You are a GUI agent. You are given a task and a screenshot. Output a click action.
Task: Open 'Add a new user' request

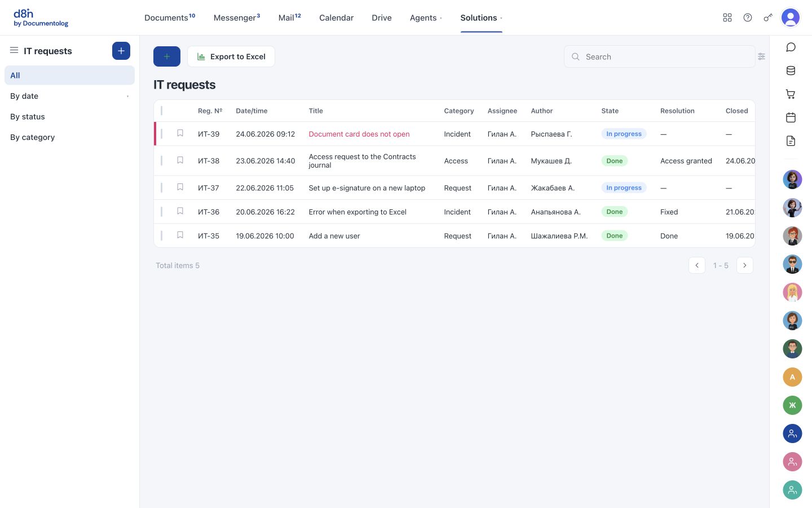[334, 236]
